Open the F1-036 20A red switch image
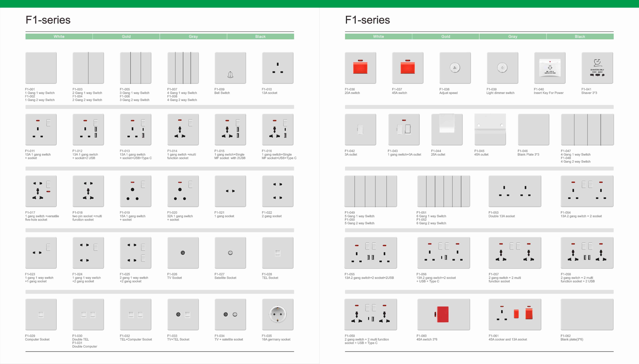 360,68
